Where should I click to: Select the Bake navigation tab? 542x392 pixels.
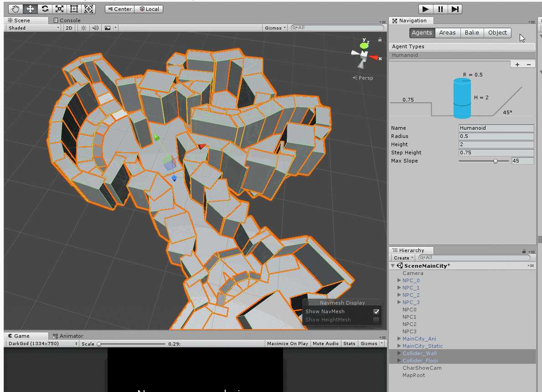(472, 33)
